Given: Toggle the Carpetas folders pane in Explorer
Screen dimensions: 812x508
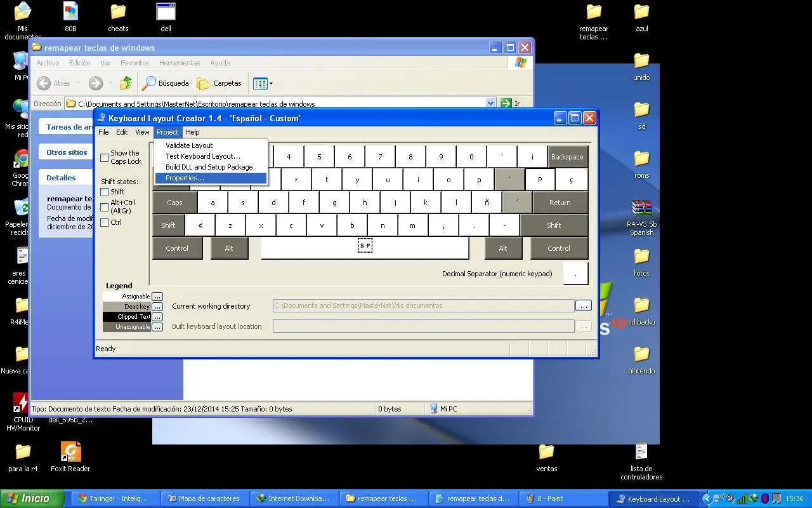Looking at the screenshot, I should 219,83.
